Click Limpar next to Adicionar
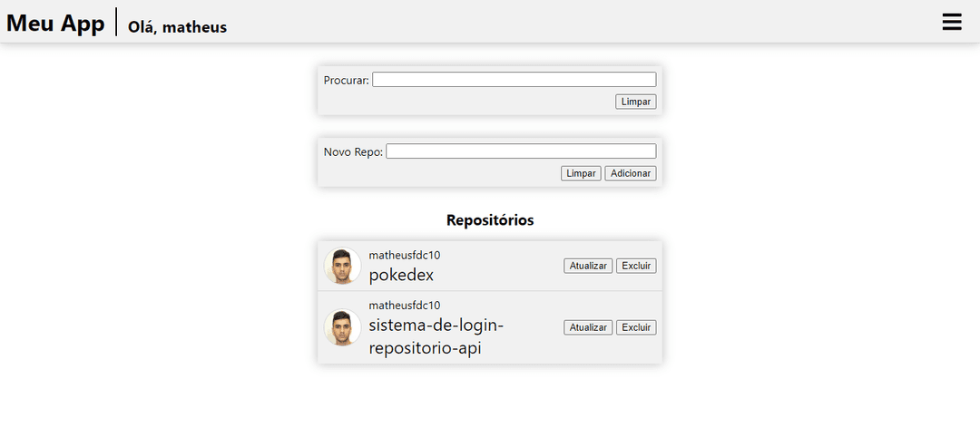 coord(582,173)
